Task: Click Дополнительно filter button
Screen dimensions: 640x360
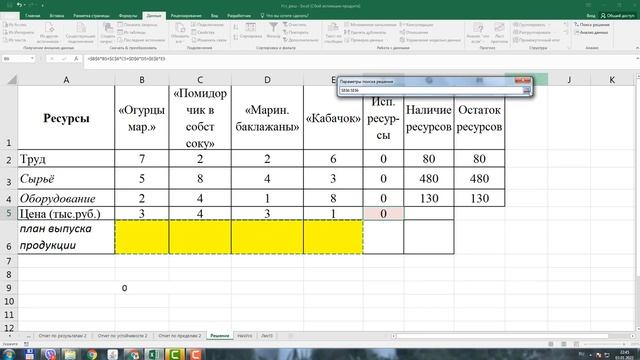Action: [x=301, y=40]
